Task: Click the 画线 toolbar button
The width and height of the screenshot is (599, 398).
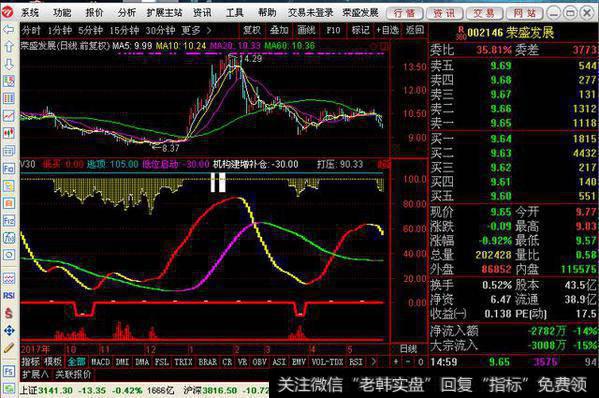Action: pos(306,30)
